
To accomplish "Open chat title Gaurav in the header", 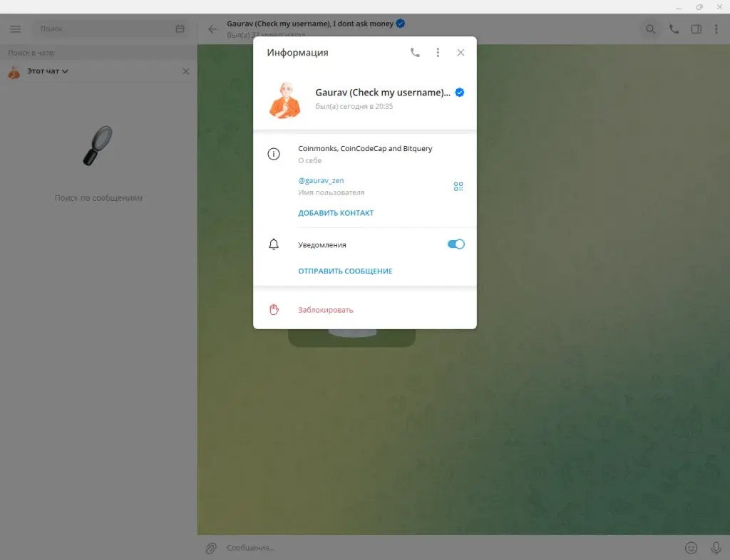I will tap(310, 24).
